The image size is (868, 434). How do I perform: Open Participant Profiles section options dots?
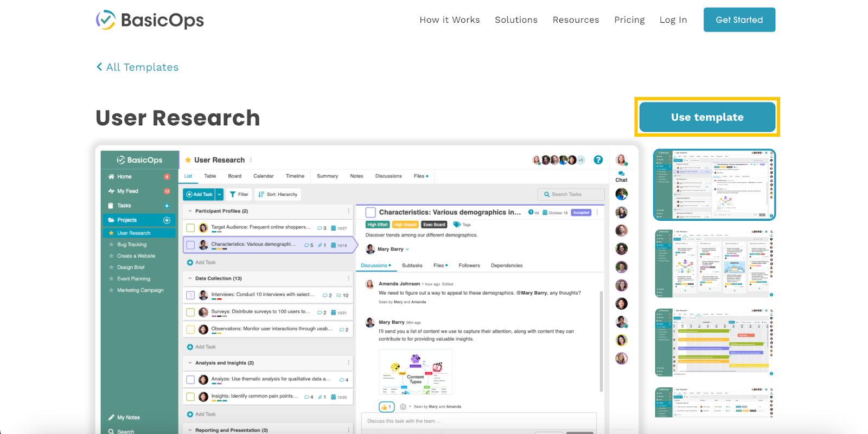348,211
